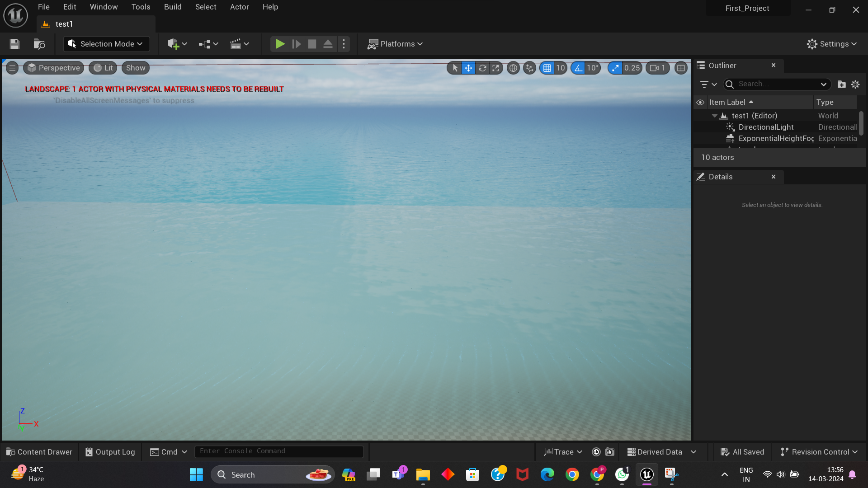Toggle grid snapping in the viewport

pos(547,68)
